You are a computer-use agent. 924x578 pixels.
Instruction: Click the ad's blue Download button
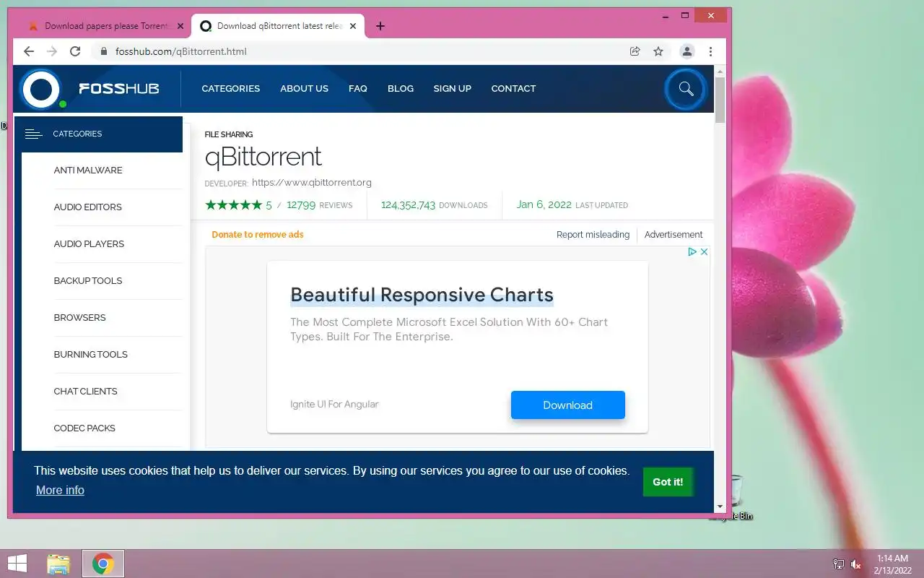(x=568, y=405)
